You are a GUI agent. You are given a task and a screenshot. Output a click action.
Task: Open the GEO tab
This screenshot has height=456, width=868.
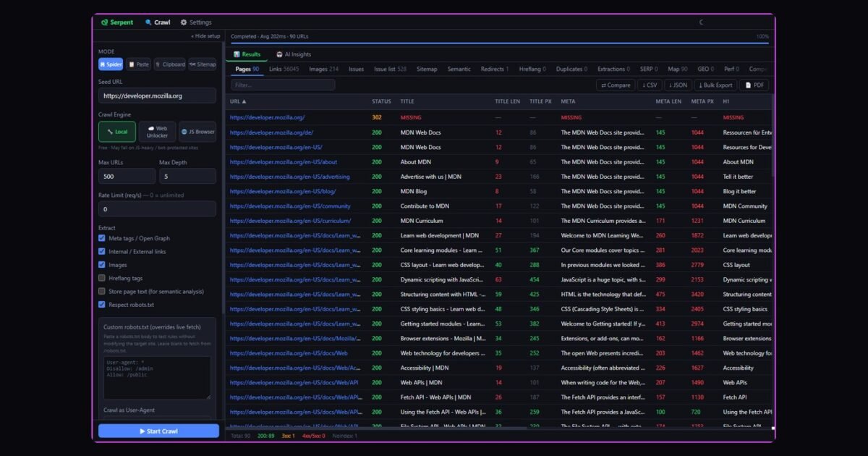pos(705,69)
